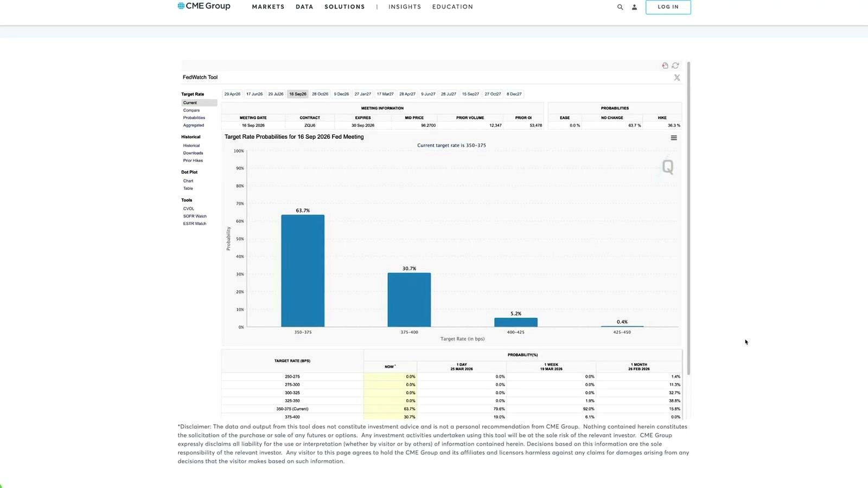Click the user account profile icon

(634, 7)
